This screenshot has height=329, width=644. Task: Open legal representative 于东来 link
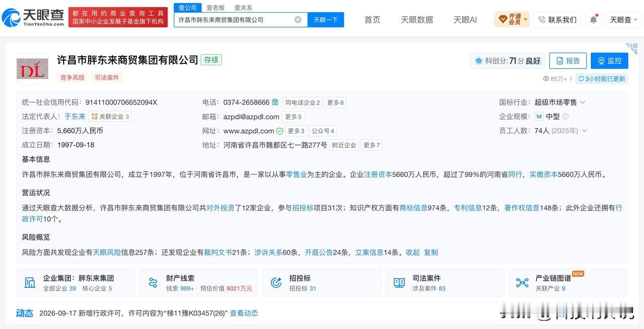click(75, 116)
